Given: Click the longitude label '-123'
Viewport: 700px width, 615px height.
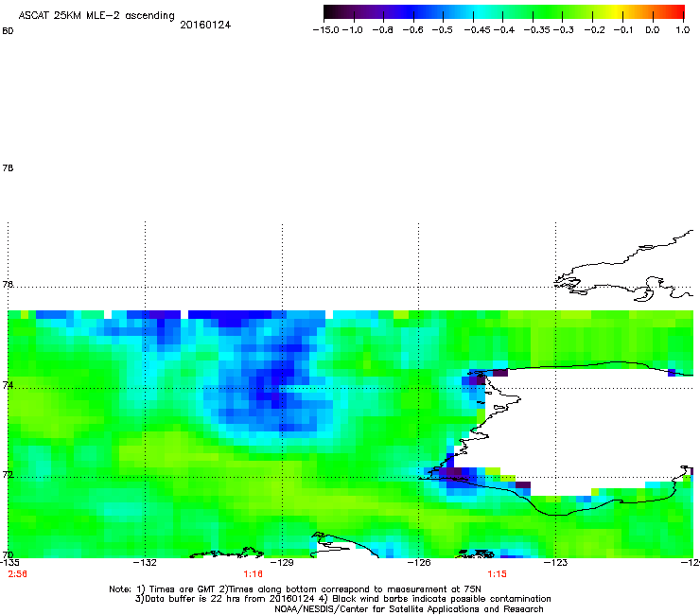Looking at the screenshot, I should 555,562.
